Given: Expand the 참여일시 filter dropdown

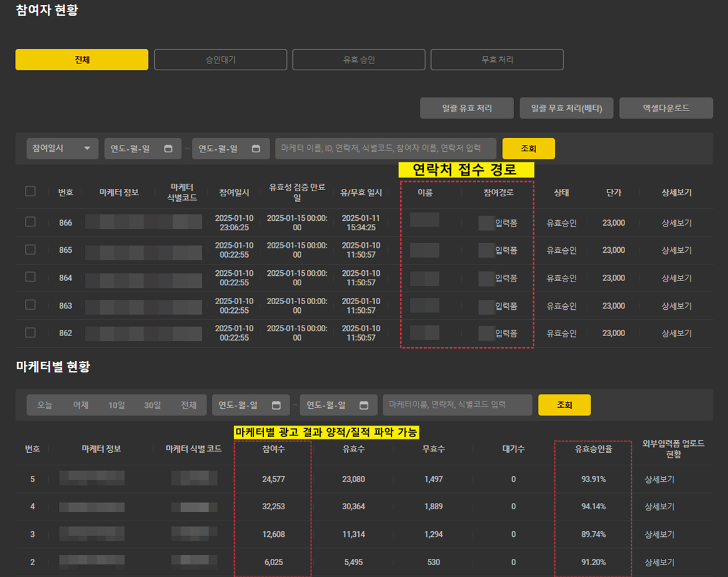Looking at the screenshot, I should pos(62,149).
